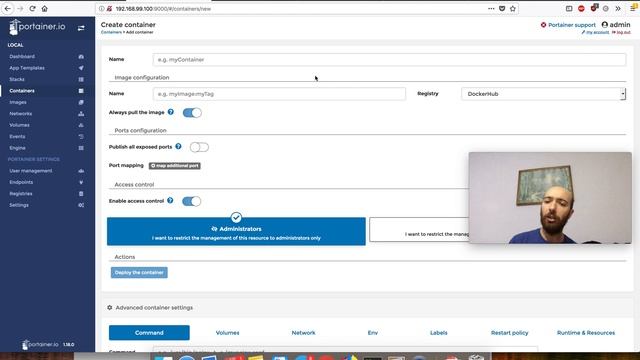This screenshot has height=360, width=640.
Task: Click map additional port button
Action: click(x=175, y=166)
